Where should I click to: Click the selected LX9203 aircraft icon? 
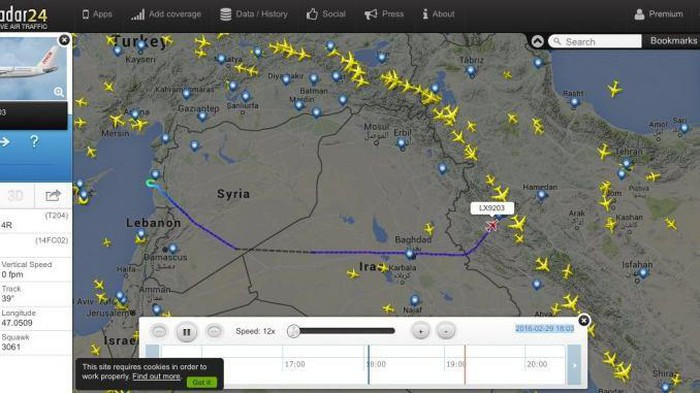492,226
